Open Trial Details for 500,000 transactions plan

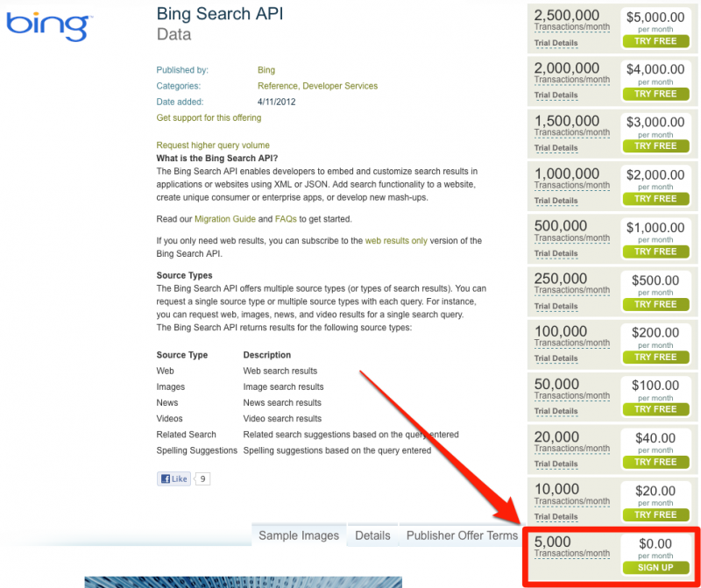coord(556,253)
